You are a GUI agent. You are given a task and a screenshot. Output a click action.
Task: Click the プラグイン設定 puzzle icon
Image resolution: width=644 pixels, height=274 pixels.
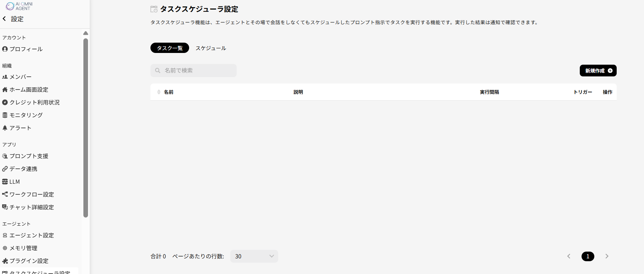point(5,261)
